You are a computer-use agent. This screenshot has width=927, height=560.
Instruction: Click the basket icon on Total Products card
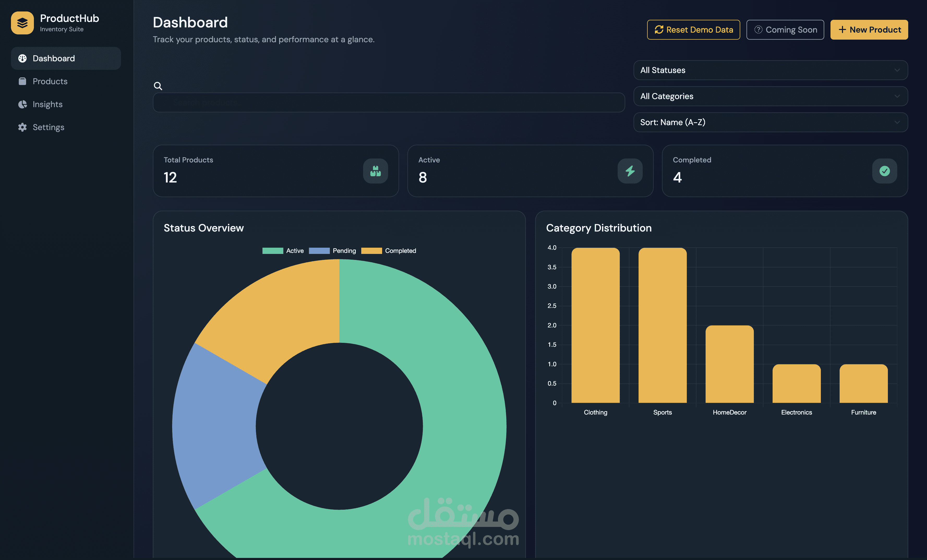tap(375, 171)
